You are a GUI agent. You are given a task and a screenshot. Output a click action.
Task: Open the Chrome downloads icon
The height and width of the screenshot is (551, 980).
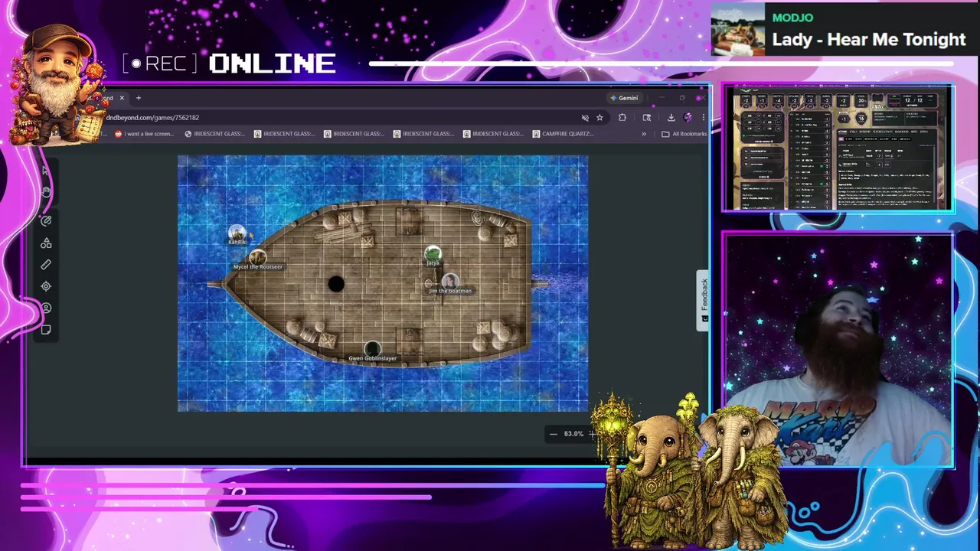[671, 118]
